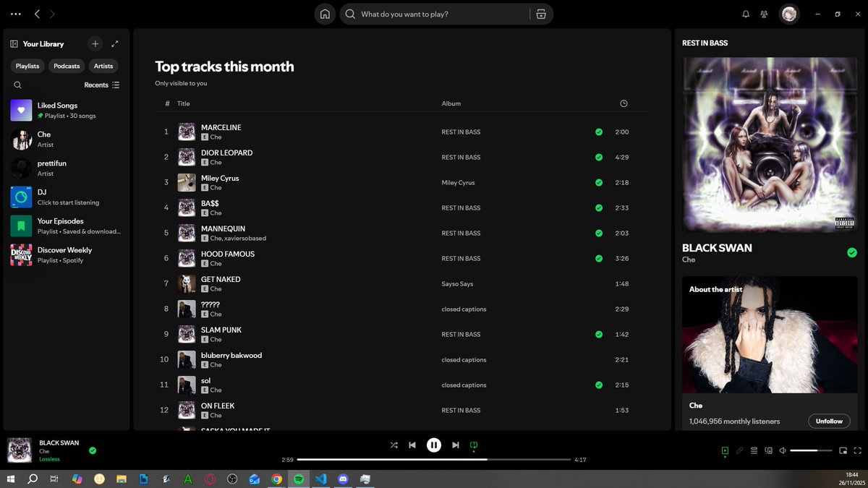Open the lyrics microphone icon
The width and height of the screenshot is (868, 488).
pos(739,450)
